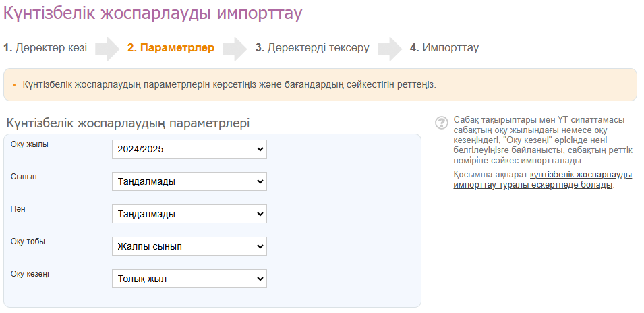The image size is (644, 313).
Task: Click the Күнтізбелік жоспарлаудың параметрлері section heading
Action: coord(128,123)
